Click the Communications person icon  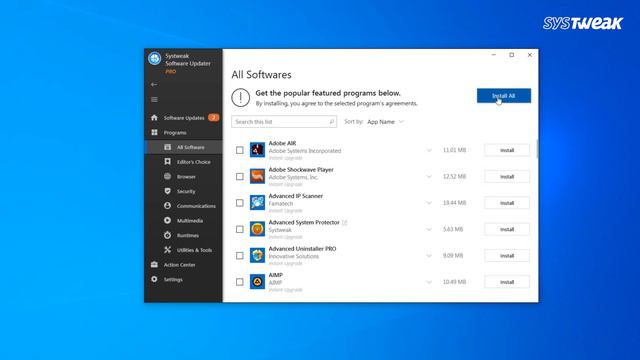pos(168,206)
